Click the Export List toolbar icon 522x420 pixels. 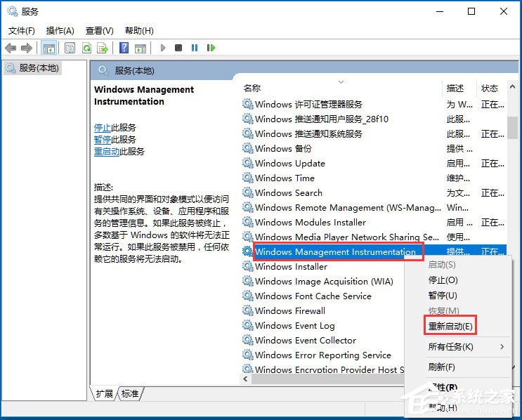pyautogui.click(x=103, y=48)
